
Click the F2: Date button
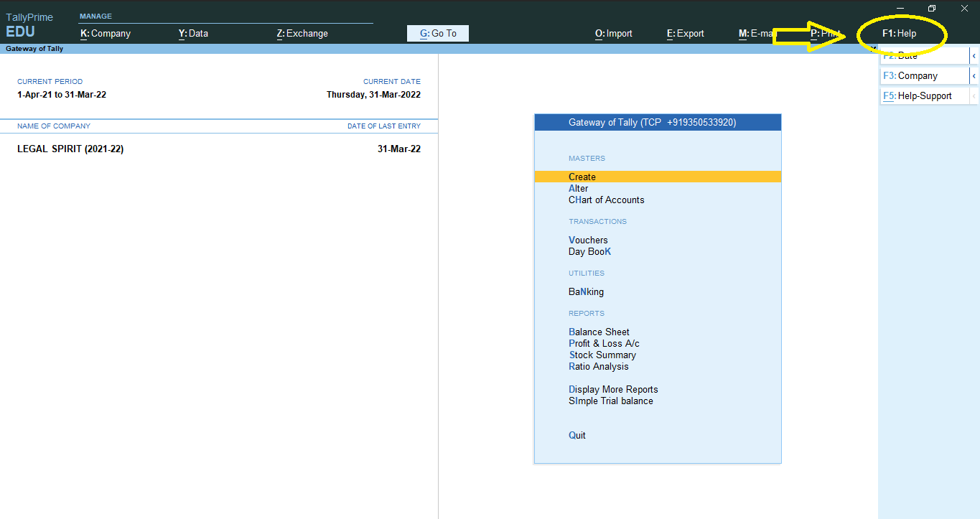[925, 56]
